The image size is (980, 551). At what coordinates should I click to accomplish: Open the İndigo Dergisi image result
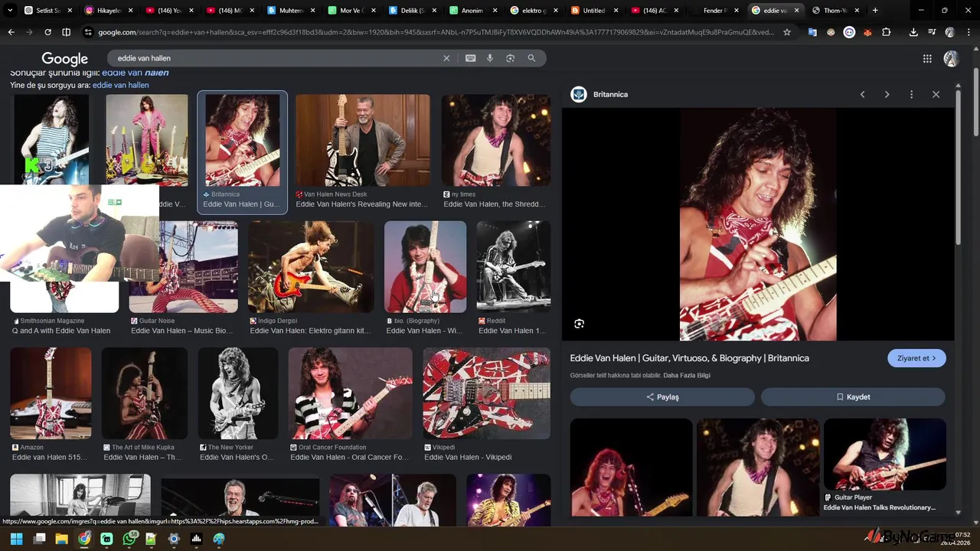pyautogui.click(x=312, y=267)
